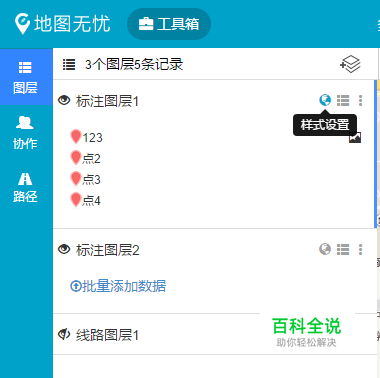
Task: Switch to the 协作 sidebar tab
Action: [25, 133]
